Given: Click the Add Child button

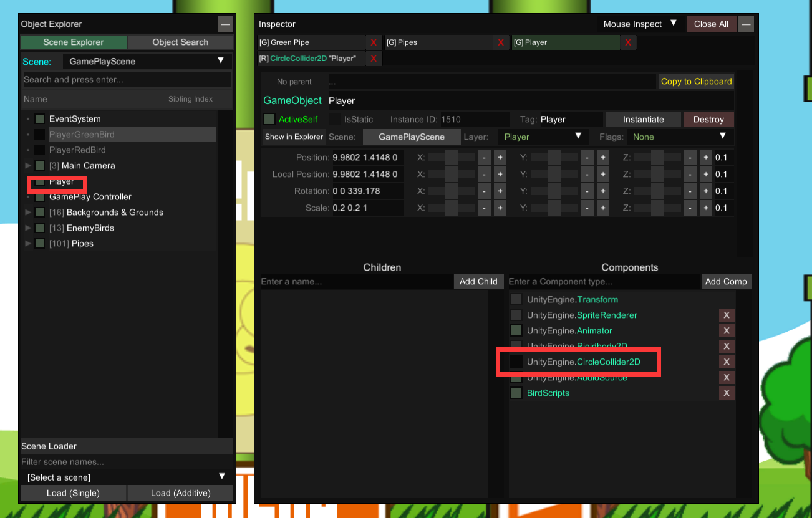Looking at the screenshot, I should coord(478,282).
